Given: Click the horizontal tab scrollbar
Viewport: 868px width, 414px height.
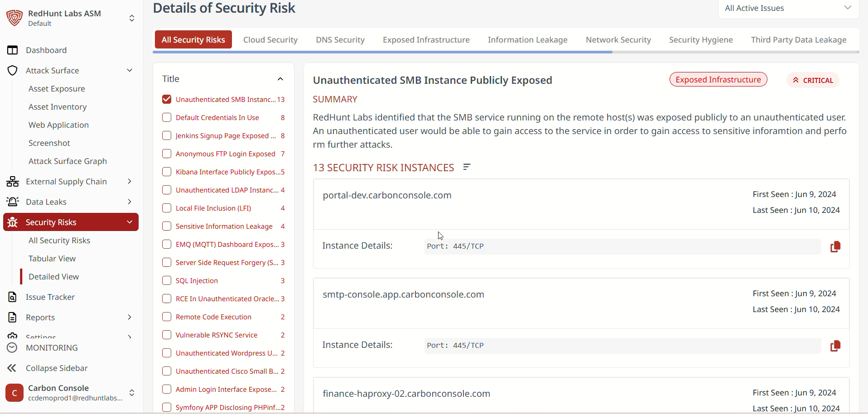Looking at the screenshot, I should (x=382, y=52).
